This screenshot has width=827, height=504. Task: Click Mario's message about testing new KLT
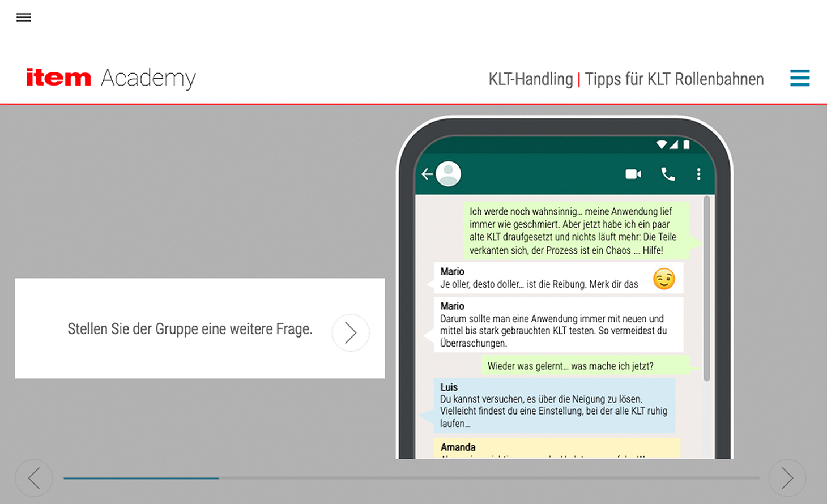click(x=559, y=324)
